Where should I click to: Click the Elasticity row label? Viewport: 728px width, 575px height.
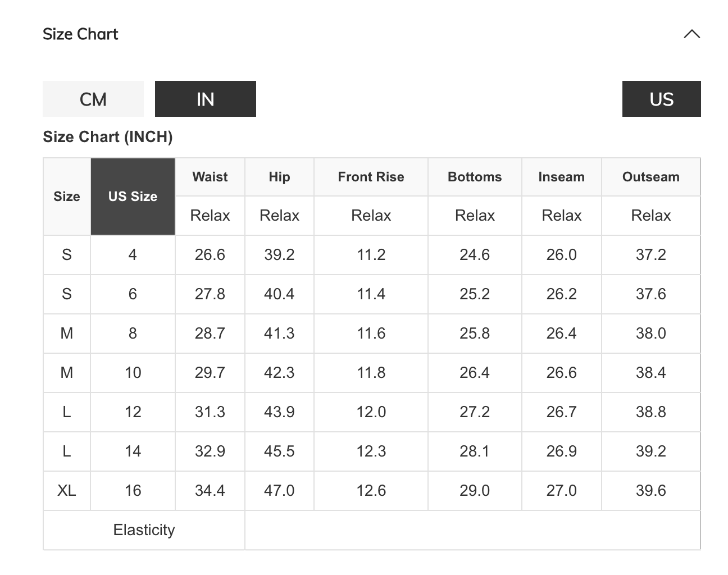(x=144, y=530)
